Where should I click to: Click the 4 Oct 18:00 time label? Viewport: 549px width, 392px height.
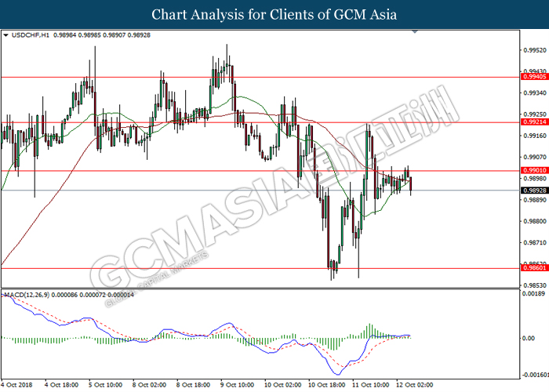tap(62, 385)
